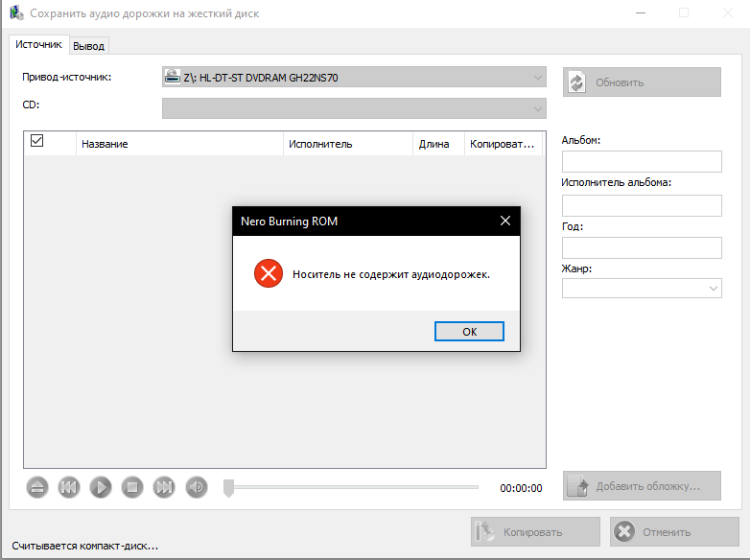
Task: Open the Жанр dropdown
Action: tap(642, 289)
